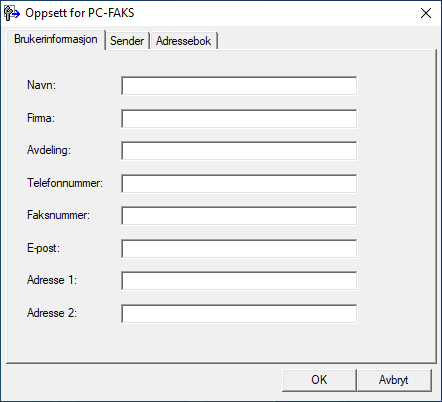This screenshot has width=442, height=402.
Task: Click the E-post: label text
Action: [43, 248]
